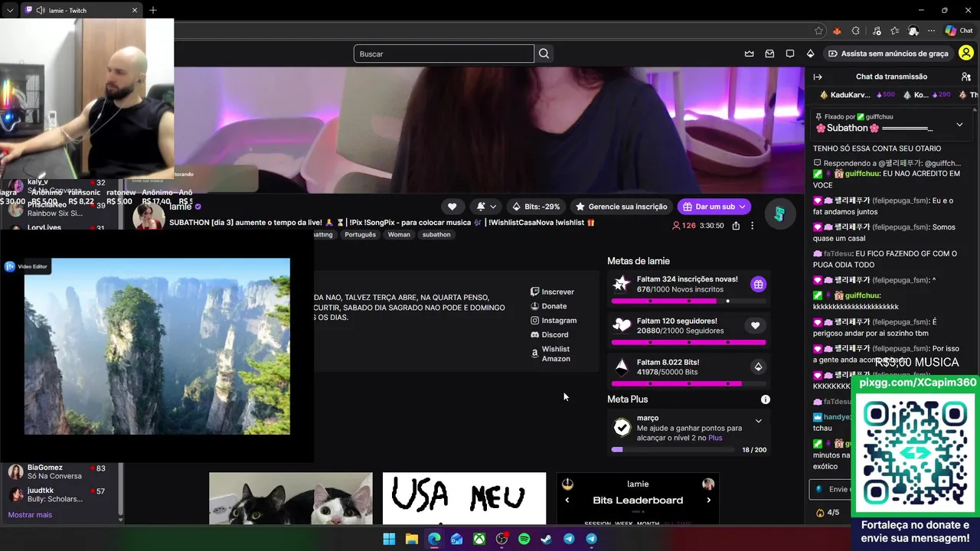Viewport: 980px width, 551px height.
Task: Open the Instagram panel link
Action: click(x=554, y=321)
